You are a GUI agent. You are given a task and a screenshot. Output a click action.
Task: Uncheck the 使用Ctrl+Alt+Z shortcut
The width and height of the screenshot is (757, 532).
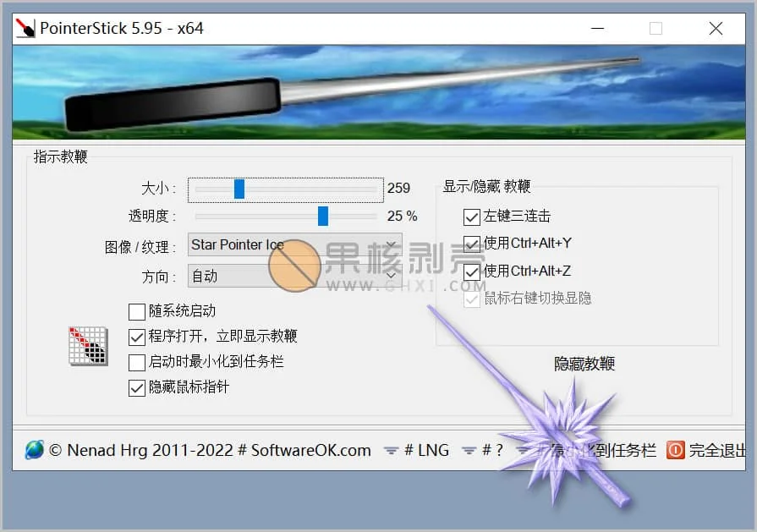point(471,272)
